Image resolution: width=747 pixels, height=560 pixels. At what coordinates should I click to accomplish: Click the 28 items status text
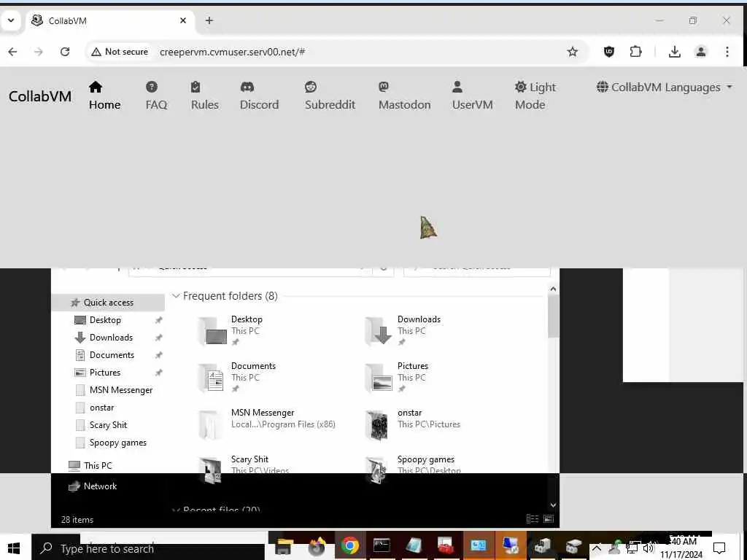(x=77, y=519)
